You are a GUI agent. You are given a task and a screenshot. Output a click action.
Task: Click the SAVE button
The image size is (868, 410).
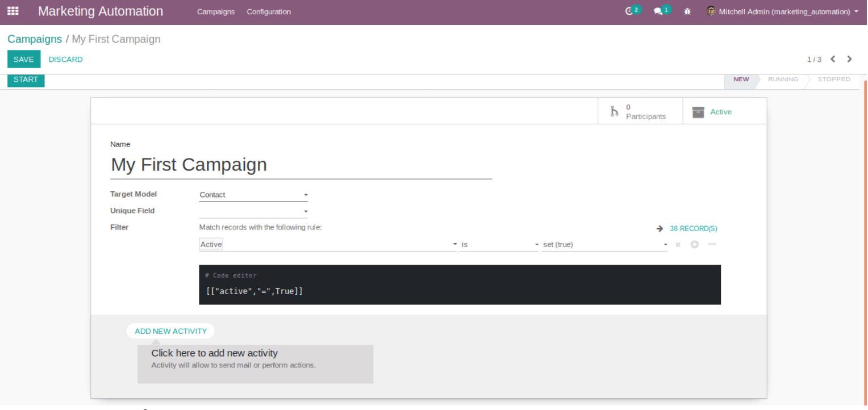pyautogui.click(x=24, y=59)
